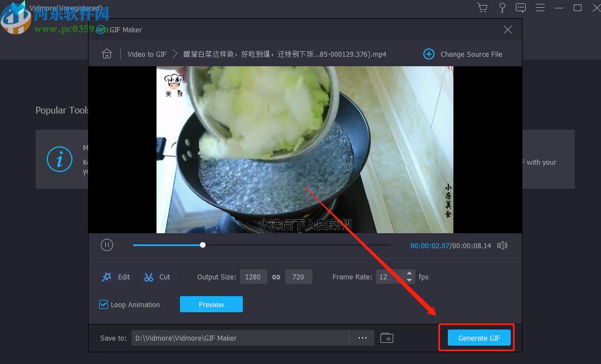Image resolution: width=601 pixels, height=364 pixels.
Task: Click the register key icon
Action: coord(502,8)
